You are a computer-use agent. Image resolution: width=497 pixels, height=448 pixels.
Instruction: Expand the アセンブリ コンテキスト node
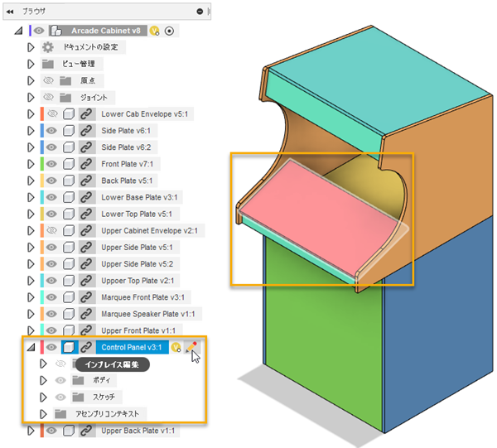click(43, 414)
